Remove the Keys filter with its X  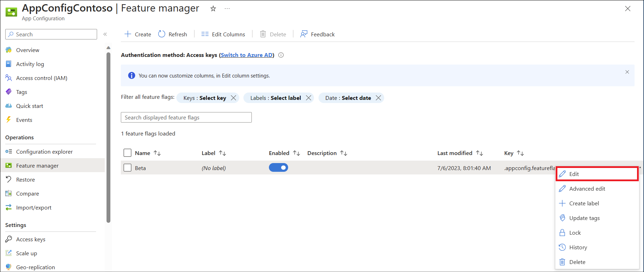click(x=233, y=98)
